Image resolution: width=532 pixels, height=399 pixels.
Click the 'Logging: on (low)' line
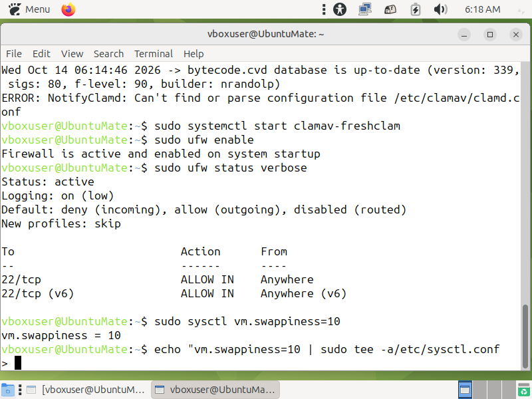(x=58, y=196)
